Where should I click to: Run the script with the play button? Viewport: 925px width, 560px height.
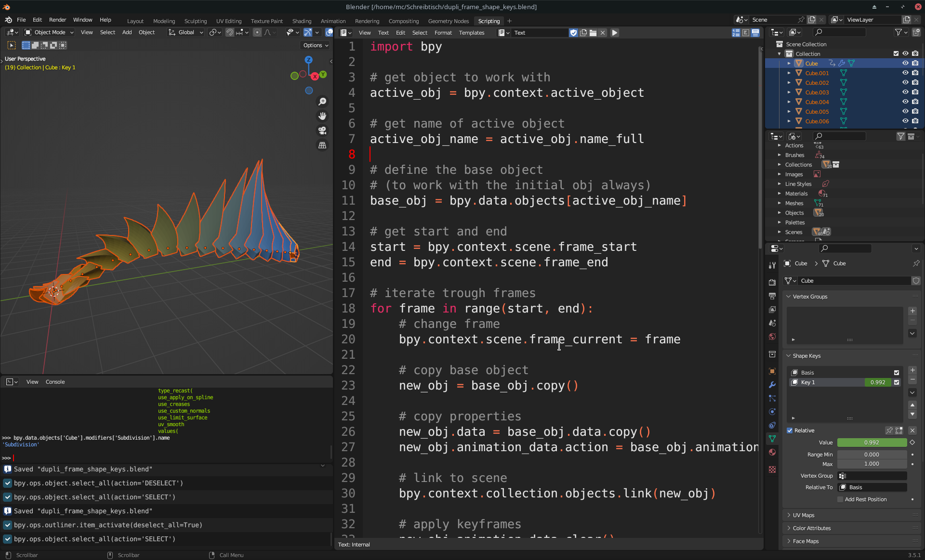click(615, 33)
